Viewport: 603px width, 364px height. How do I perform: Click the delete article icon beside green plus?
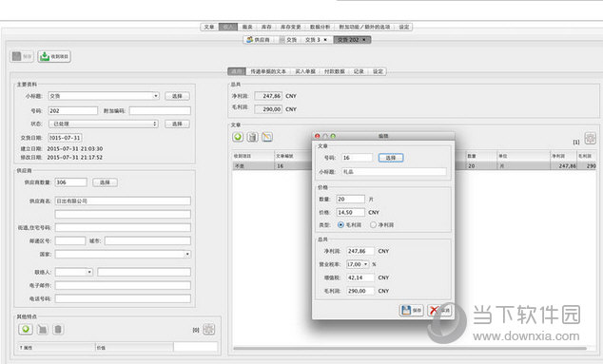pos(252,137)
